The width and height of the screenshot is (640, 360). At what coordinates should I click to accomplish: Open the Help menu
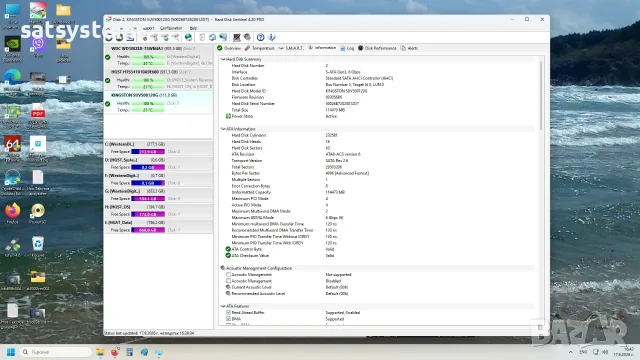click(193, 28)
